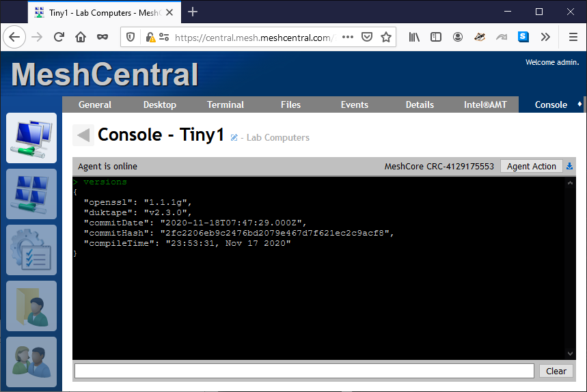Open the Firefox hamburger menu
The image size is (587, 392).
click(573, 37)
